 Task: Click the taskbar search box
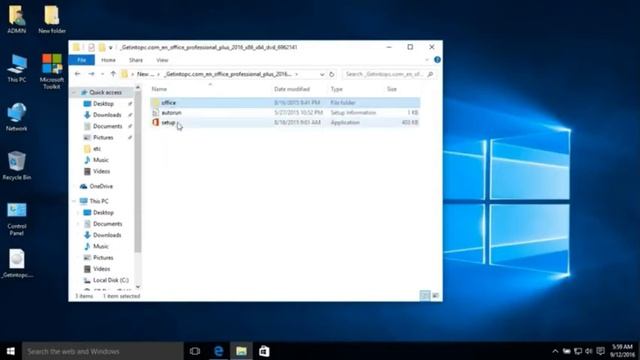point(102,351)
